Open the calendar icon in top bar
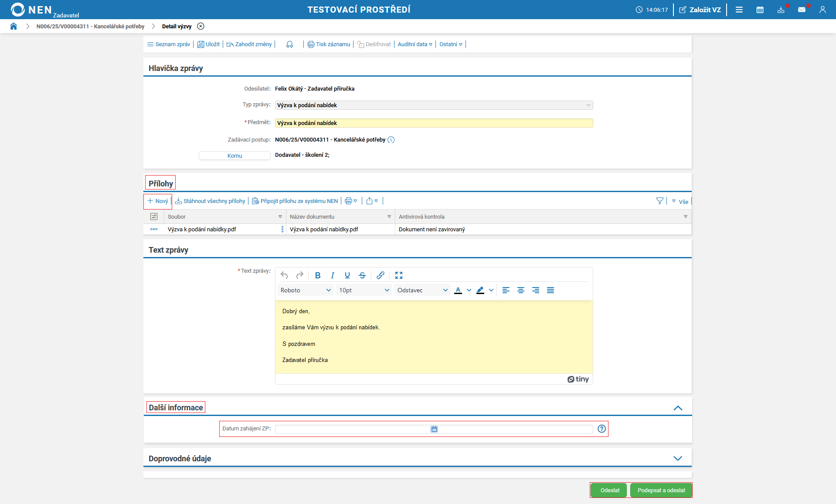The height and width of the screenshot is (504, 836). pos(760,10)
